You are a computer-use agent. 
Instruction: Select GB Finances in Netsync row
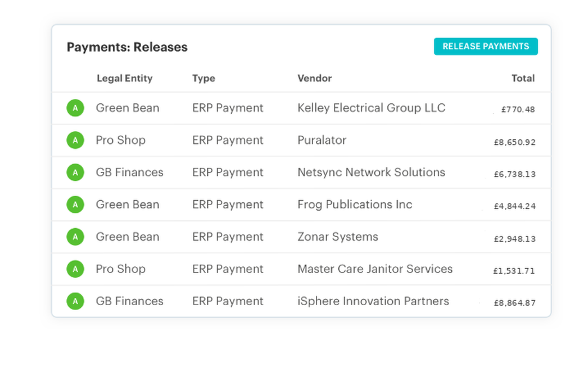click(129, 172)
